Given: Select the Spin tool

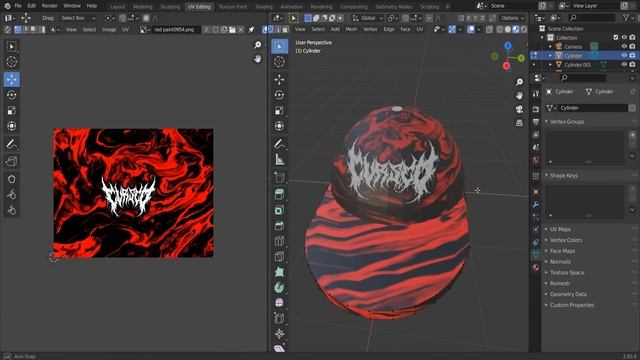Looking at the screenshot, I should (x=279, y=287).
